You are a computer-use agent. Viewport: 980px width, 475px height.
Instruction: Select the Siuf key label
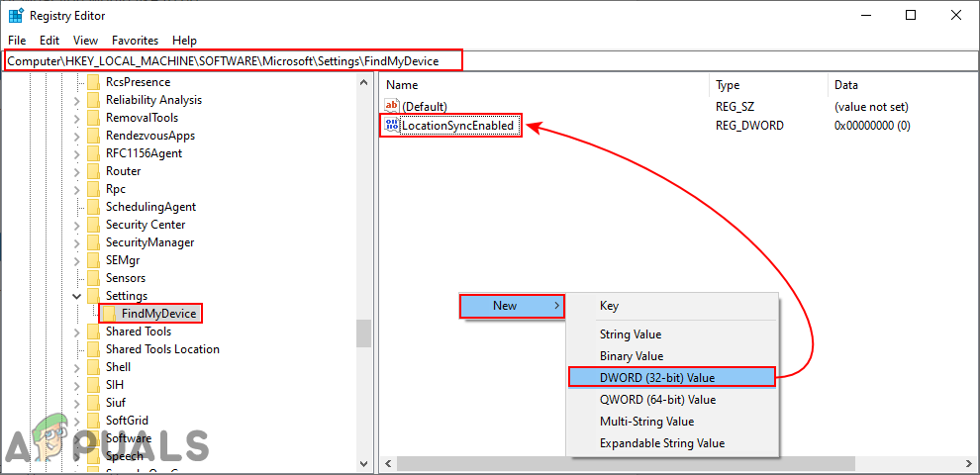coord(116,403)
